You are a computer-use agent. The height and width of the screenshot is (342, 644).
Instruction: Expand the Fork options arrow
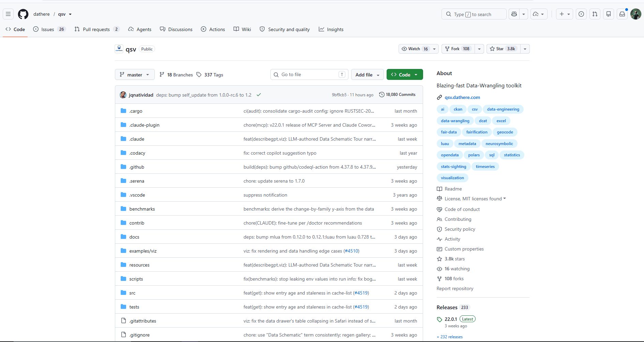click(x=479, y=49)
